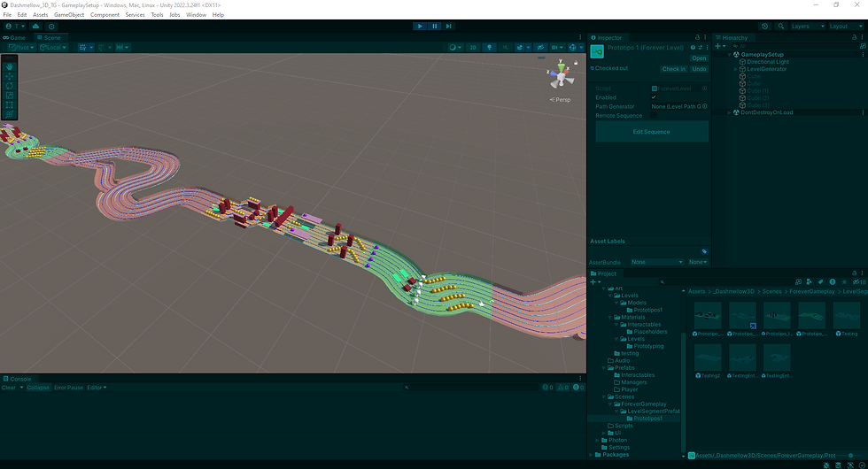
Task: Select the Move tool
Action: tap(10, 76)
